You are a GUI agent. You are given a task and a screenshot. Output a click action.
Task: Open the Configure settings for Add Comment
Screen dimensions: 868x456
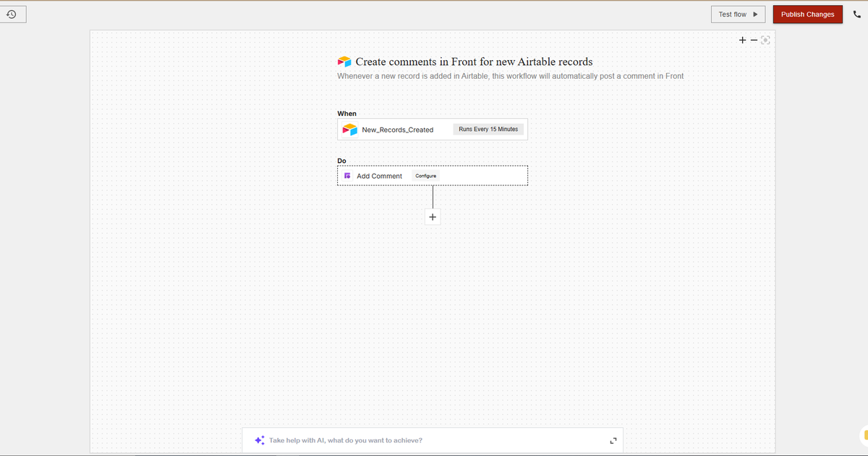coord(425,175)
